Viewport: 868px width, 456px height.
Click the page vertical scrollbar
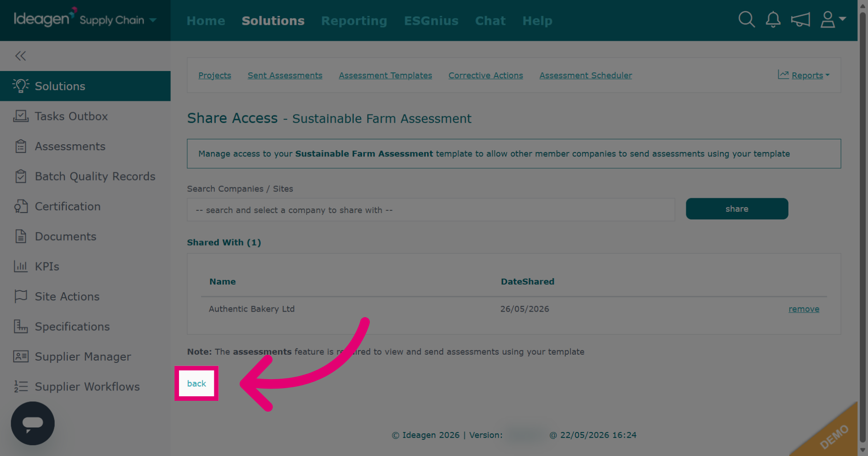click(x=863, y=226)
